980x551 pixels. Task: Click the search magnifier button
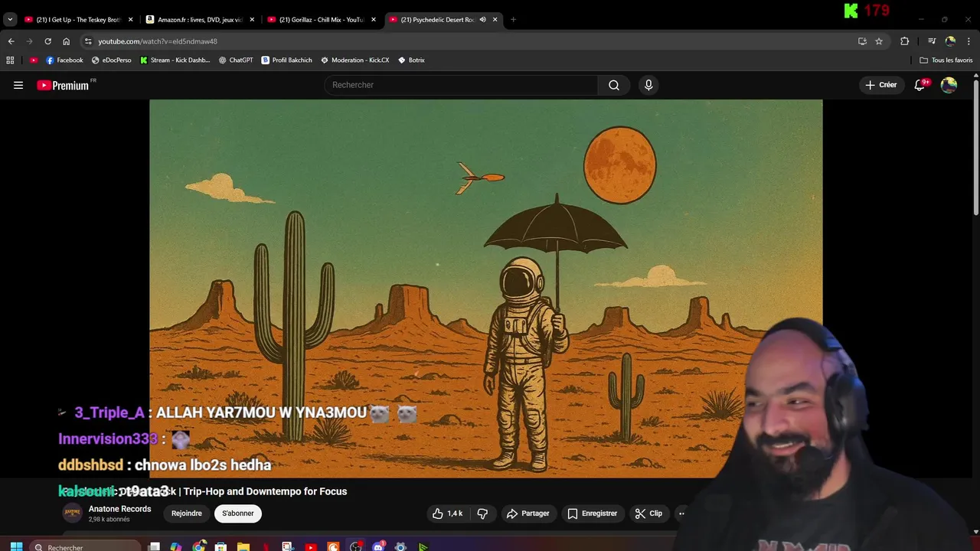click(614, 85)
